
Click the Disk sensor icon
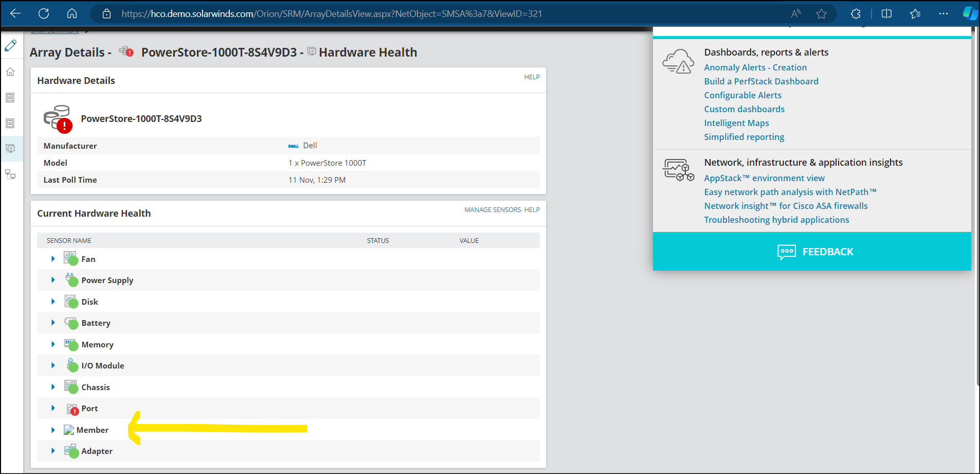pos(71,301)
